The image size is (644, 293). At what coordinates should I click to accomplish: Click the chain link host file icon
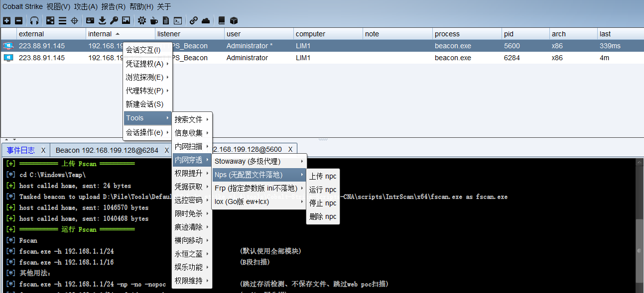[194, 20]
